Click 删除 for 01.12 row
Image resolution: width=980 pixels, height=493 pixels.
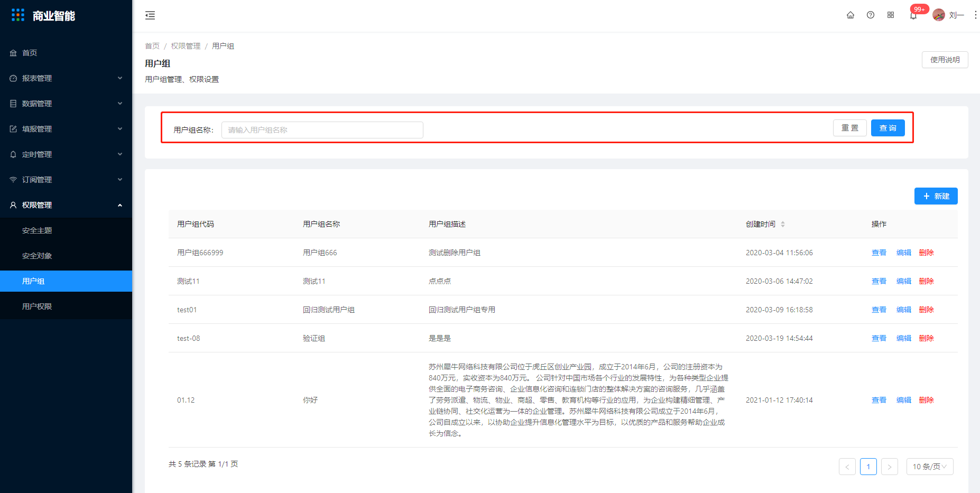926,400
